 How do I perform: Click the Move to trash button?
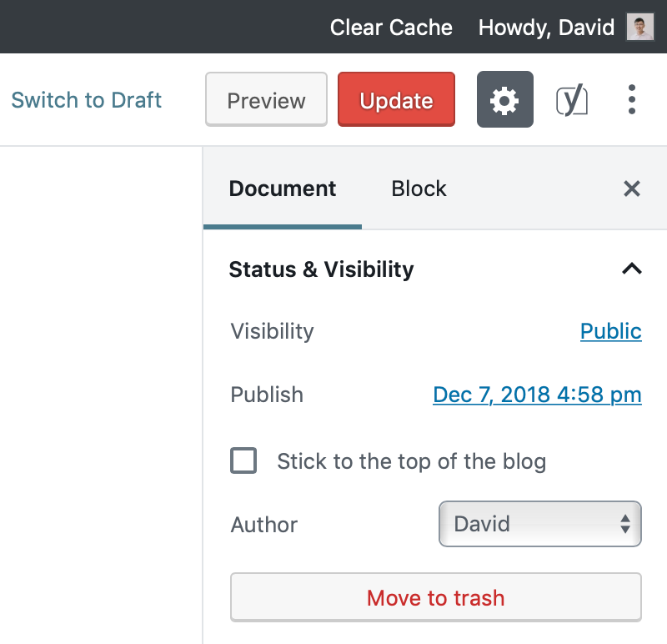pyautogui.click(x=435, y=597)
